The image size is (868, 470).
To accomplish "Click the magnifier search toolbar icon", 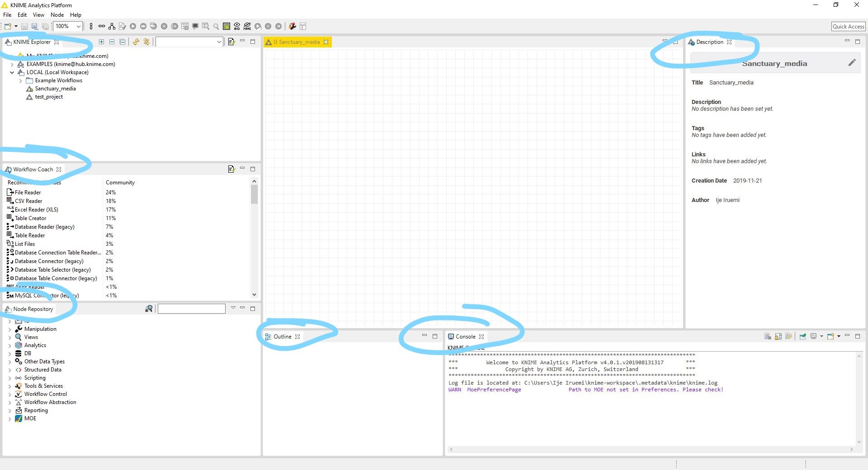I will pos(216,26).
